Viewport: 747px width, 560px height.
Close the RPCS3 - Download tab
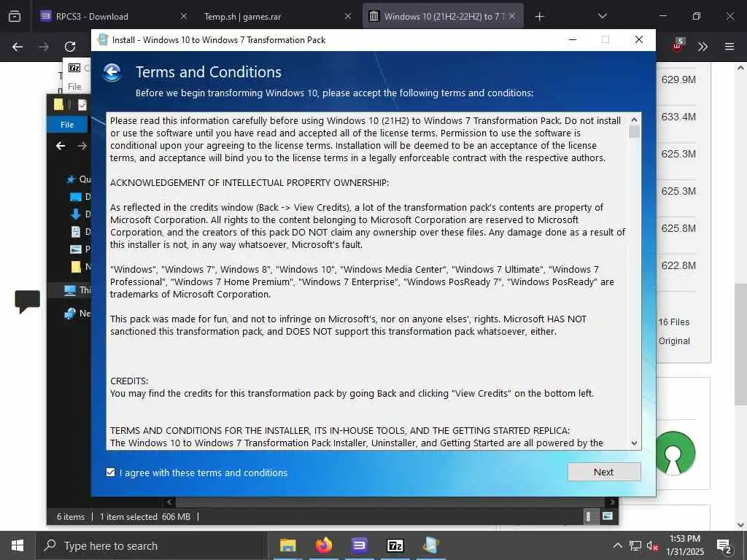point(184,16)
